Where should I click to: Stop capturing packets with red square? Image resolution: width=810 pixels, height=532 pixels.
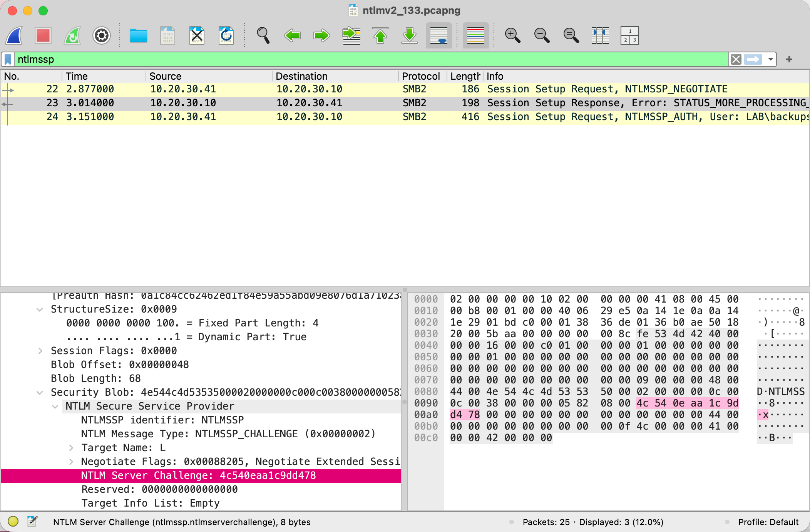click(43, 35)
